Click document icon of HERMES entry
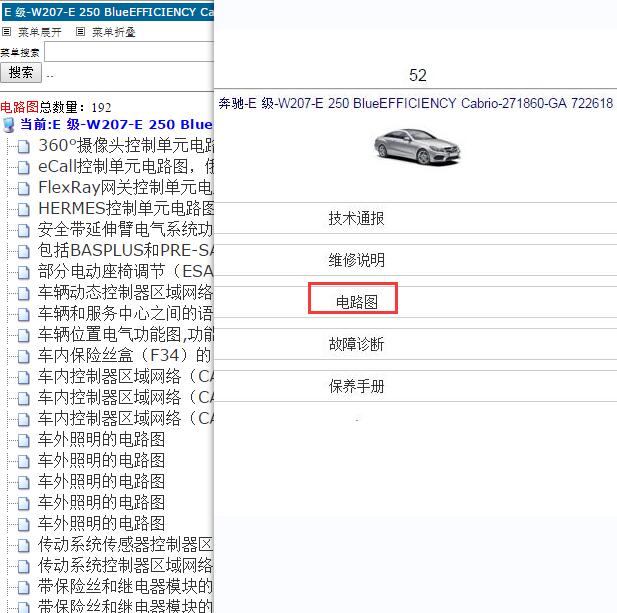The width and height of the screenshot is (617, 613). click(x=24, y=210)
